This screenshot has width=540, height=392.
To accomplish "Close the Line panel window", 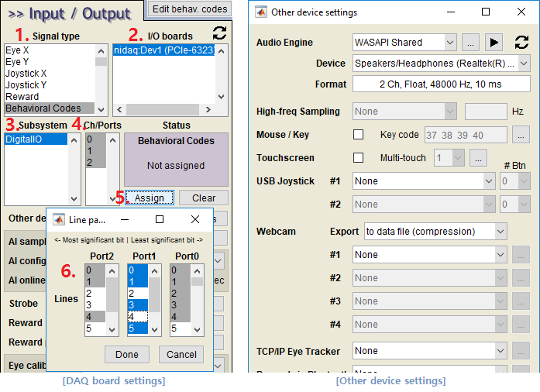I will [x=195, y=219].
